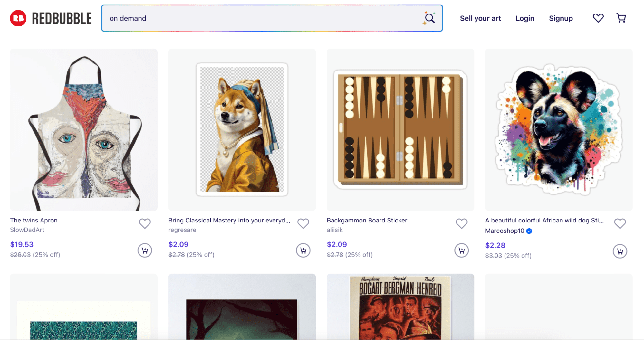Open the Bogart Bergman Henreid poster thumbnail
The height and width of the screenshot is (340, 644).
[400, 307]
